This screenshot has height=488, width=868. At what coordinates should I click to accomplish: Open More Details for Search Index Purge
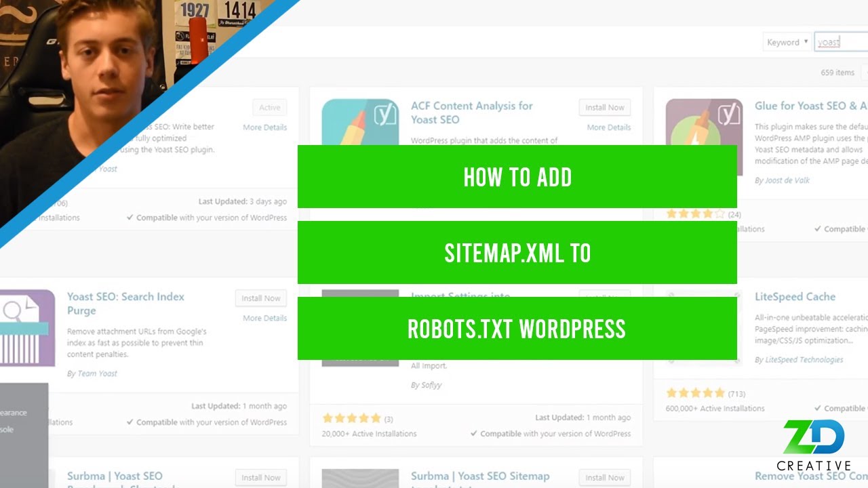pyautogui.click(x=265, y=318)
